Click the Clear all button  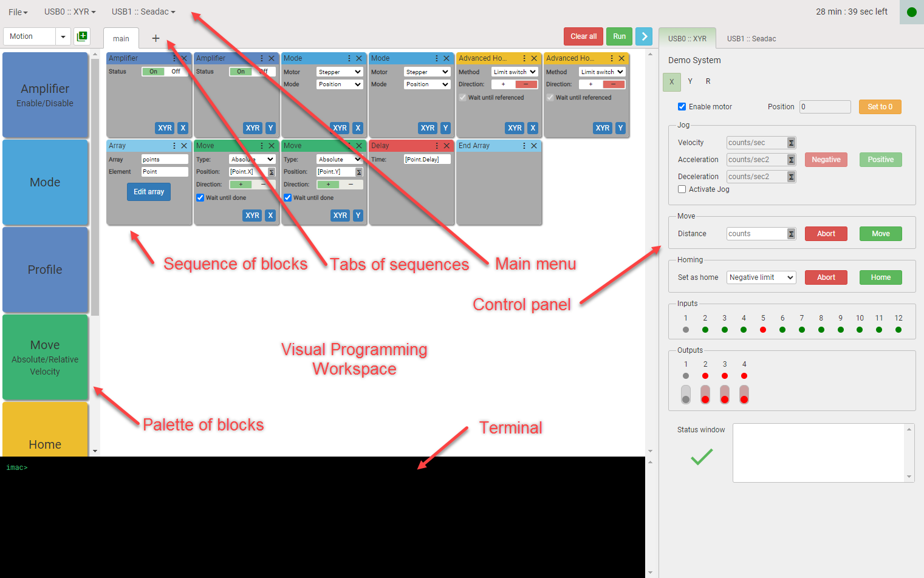pyautogui.click(x=583, y=36)
